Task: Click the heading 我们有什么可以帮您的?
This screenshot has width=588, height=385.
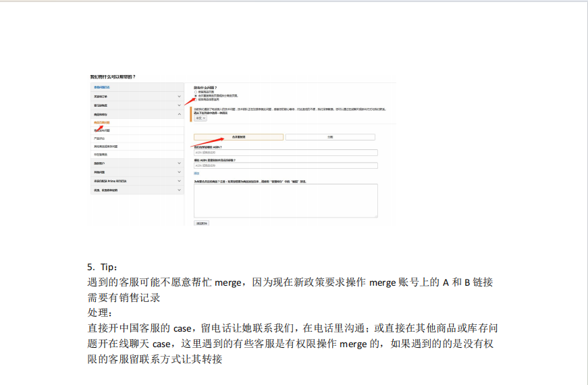Action: [x=113, y=77]
